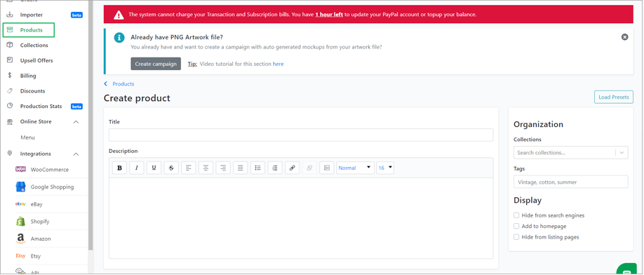Justify description text
This screenshot has width=644, height=275.
(x=240, y=168)
